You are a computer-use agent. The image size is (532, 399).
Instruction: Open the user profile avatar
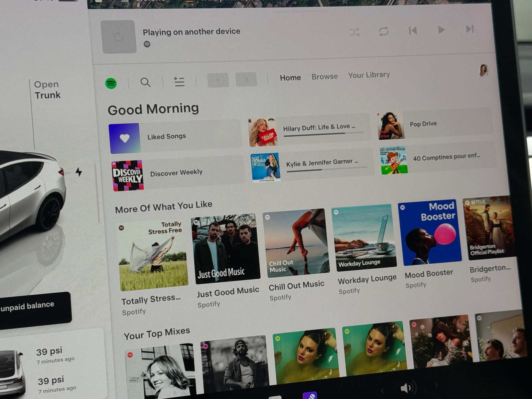point(483,70)
